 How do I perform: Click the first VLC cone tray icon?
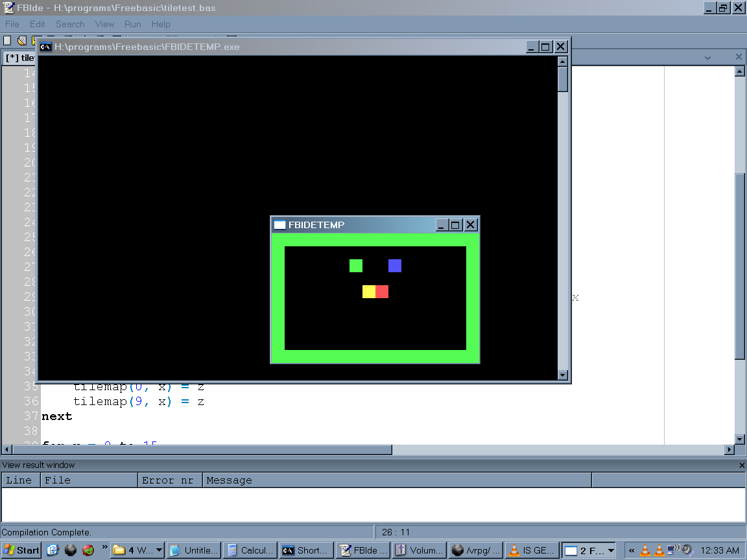[645, 550]
